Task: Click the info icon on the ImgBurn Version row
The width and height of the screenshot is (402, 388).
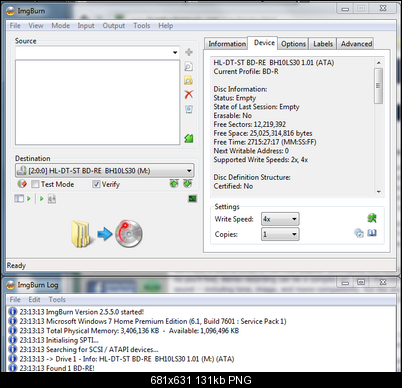Action: (x=13, y=312)
